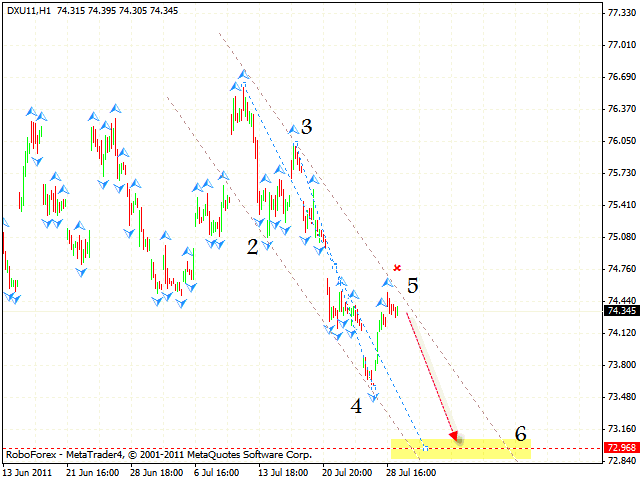The image size is (640, 480).
Task: Click the 76.050 price axis label
Action: tap(622, 141)
